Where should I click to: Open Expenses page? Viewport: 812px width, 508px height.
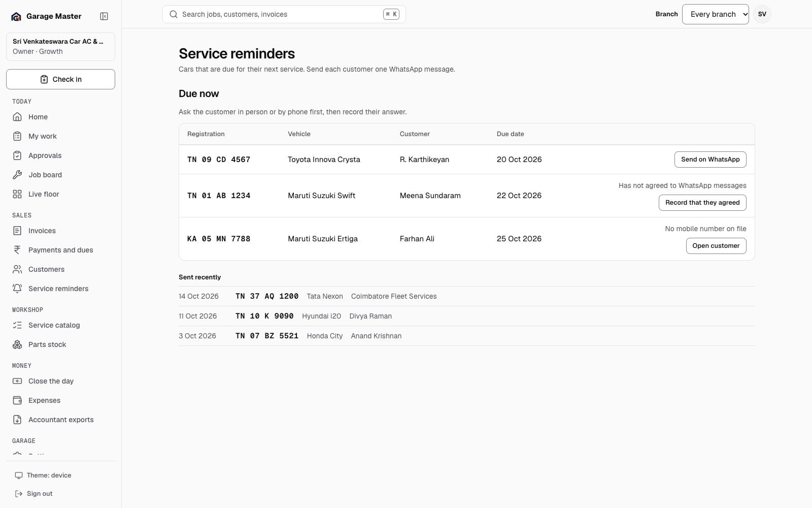click(x=60, y=400)
